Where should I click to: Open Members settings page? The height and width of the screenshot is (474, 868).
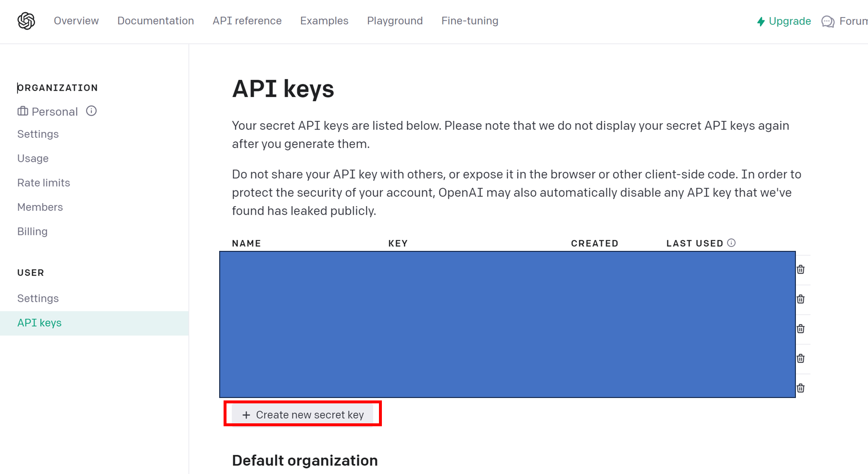tap(40, 207)
